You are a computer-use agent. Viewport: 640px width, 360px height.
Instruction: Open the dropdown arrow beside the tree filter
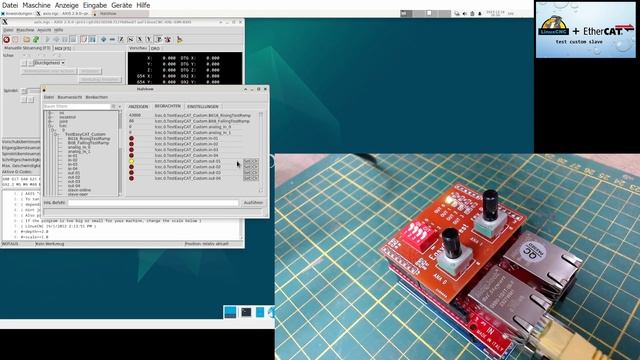pos(120,107)
